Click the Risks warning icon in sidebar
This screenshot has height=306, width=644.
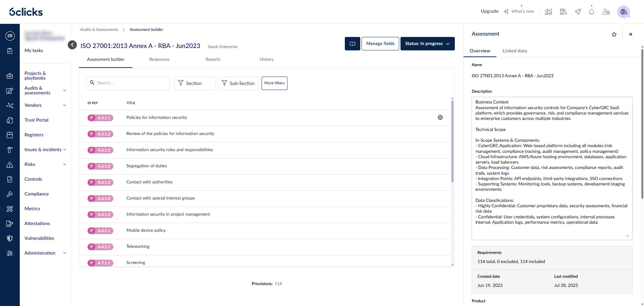click(x=10, y=165)
